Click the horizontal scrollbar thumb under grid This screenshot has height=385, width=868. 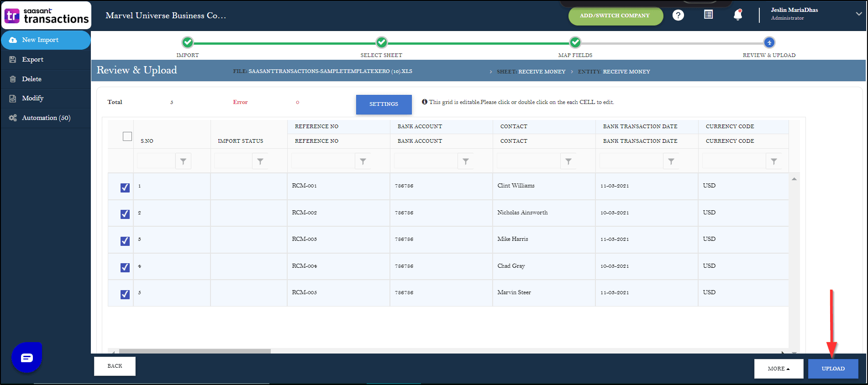tap(195, 351)
